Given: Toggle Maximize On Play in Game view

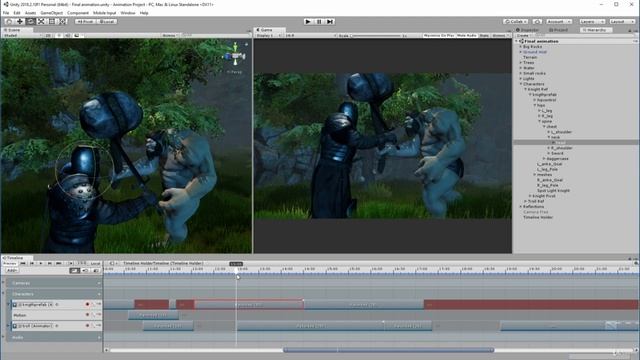Looking at the screenshot, I should [439, 36].
